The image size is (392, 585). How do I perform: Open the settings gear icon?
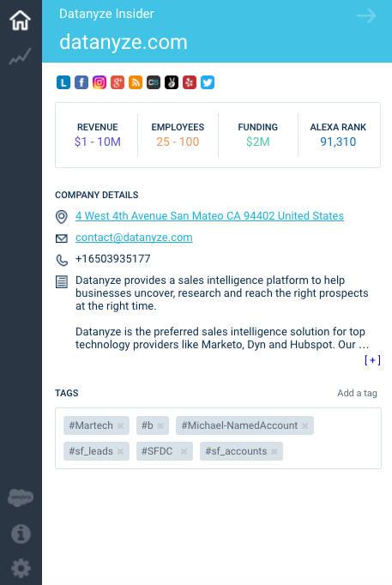21,568
